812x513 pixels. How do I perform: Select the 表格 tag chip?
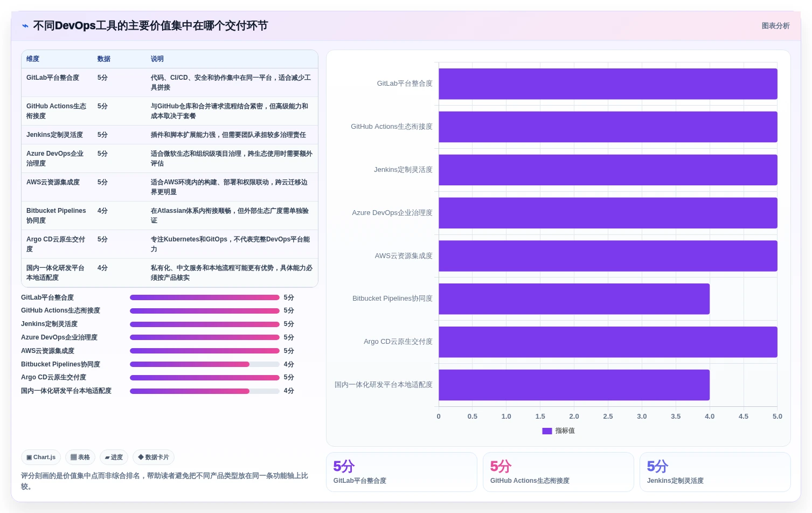pyautogui.click(x=80, y=457)
